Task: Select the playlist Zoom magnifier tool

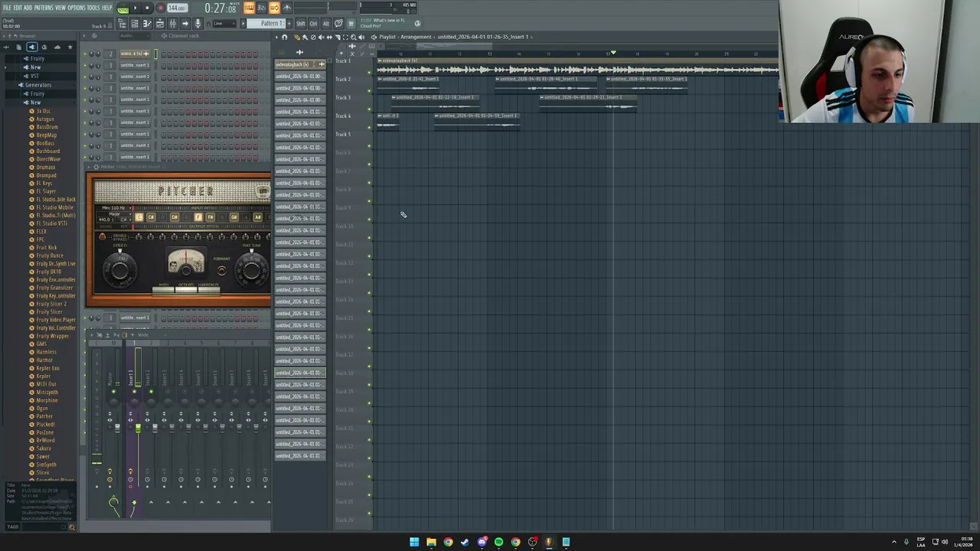Action: pos(353,37)
